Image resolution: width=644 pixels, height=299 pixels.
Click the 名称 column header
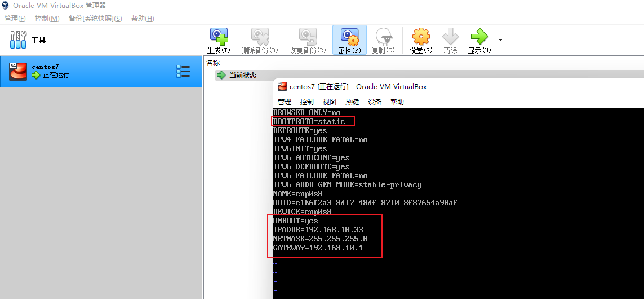pos(213,63)
